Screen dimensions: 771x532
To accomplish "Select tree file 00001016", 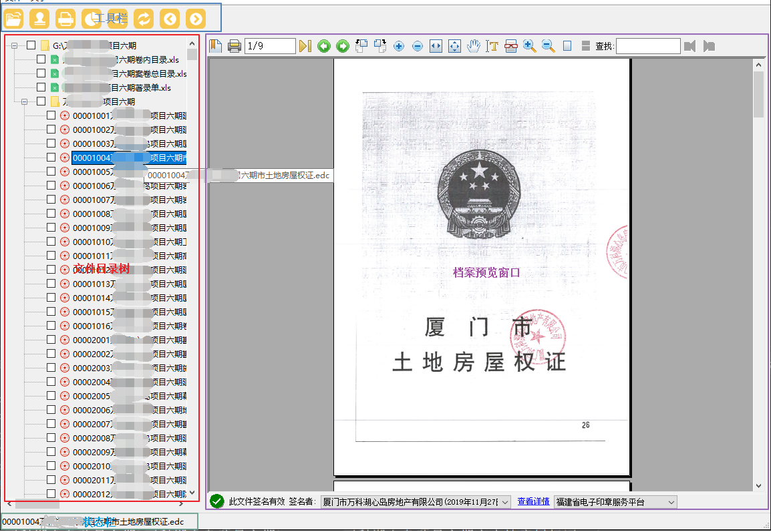I will [130, 326].
